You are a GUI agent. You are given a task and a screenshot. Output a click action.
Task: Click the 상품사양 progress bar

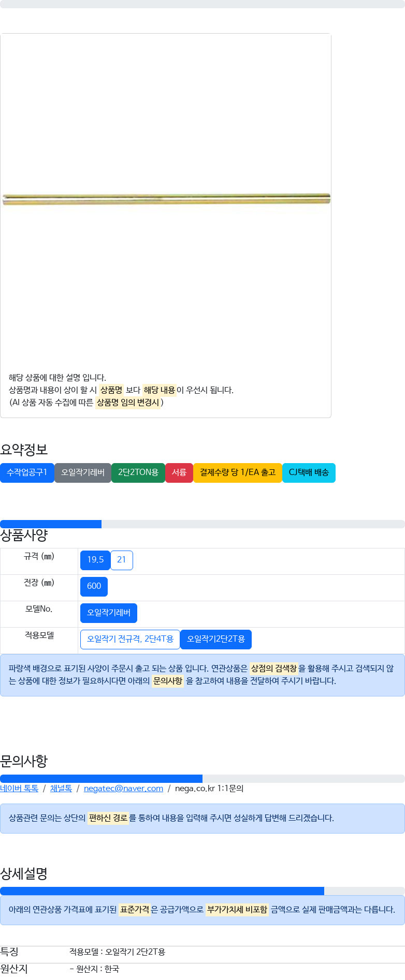(x=202, y=524)
